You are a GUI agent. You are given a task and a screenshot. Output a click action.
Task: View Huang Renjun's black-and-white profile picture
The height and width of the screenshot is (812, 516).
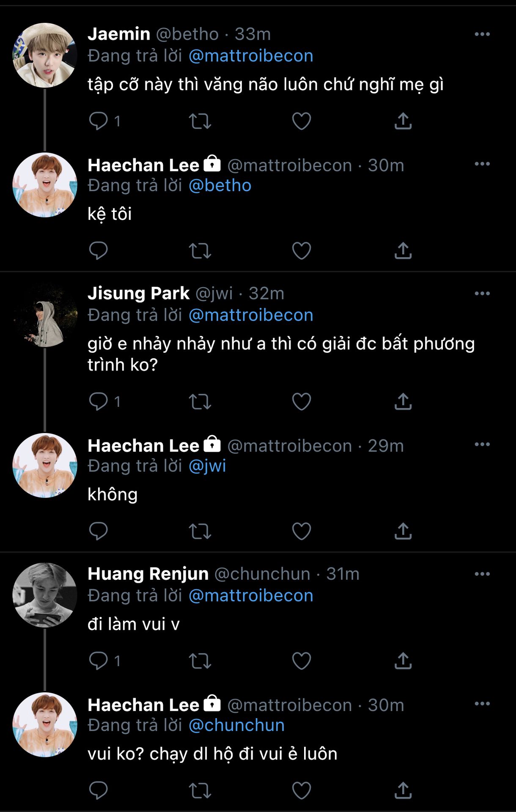click(45, 595)
